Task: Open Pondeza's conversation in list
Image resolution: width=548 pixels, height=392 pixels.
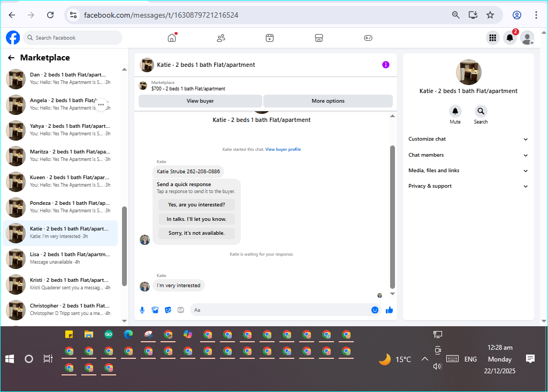Action: click(60, 207)
